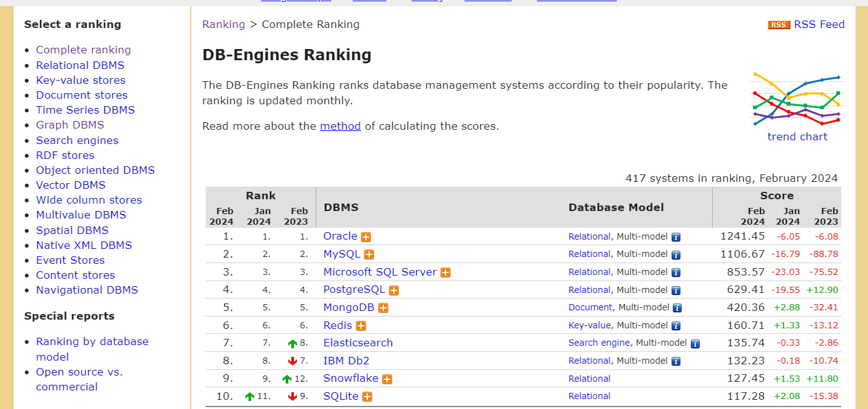Open the PostgreSQL DBMS link

click(354, 290)
